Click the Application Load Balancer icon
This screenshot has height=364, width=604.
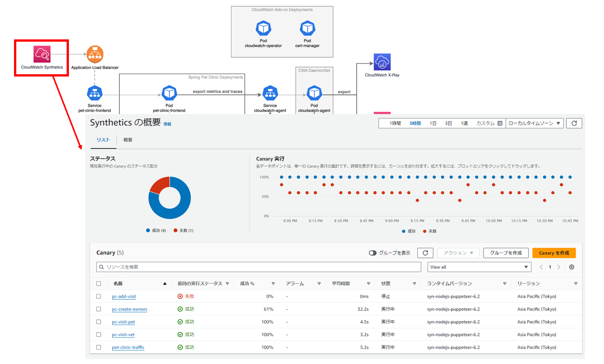95,54
